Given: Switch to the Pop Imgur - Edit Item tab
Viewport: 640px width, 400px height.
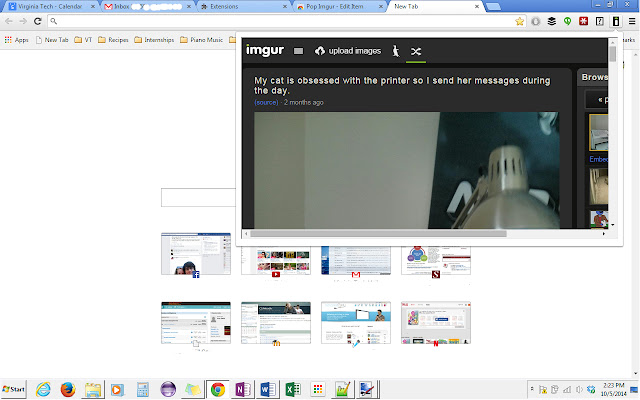Looking at the screenshot, I should (340, 7).
